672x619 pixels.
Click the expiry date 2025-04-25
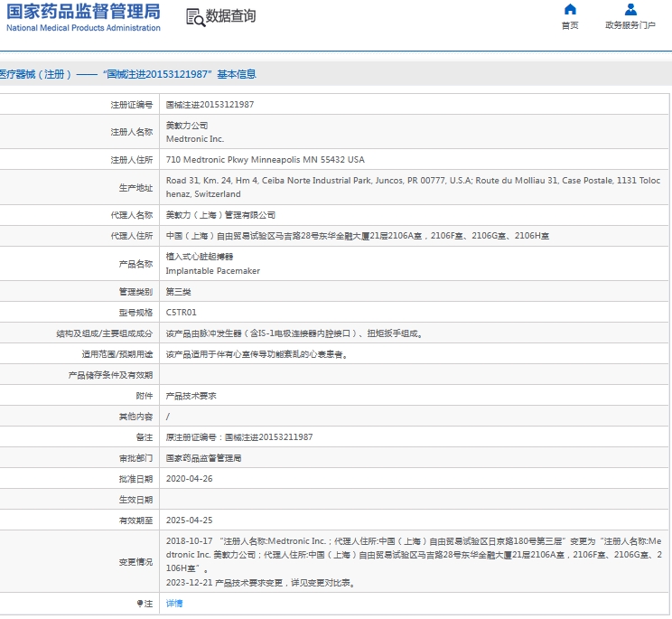189,520
